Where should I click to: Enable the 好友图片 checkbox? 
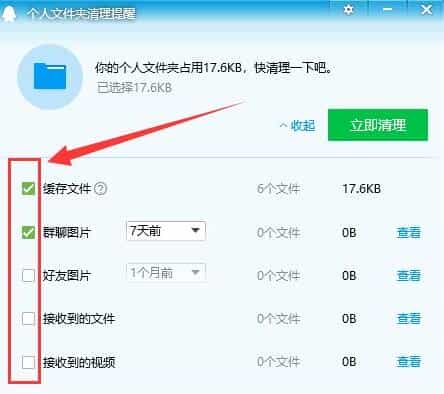point(28,276)
